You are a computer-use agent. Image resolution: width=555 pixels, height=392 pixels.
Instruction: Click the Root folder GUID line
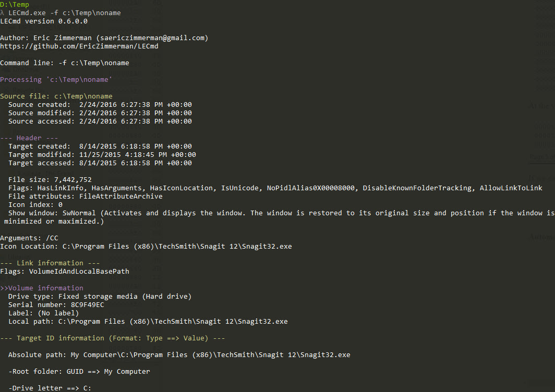point(79,372)
